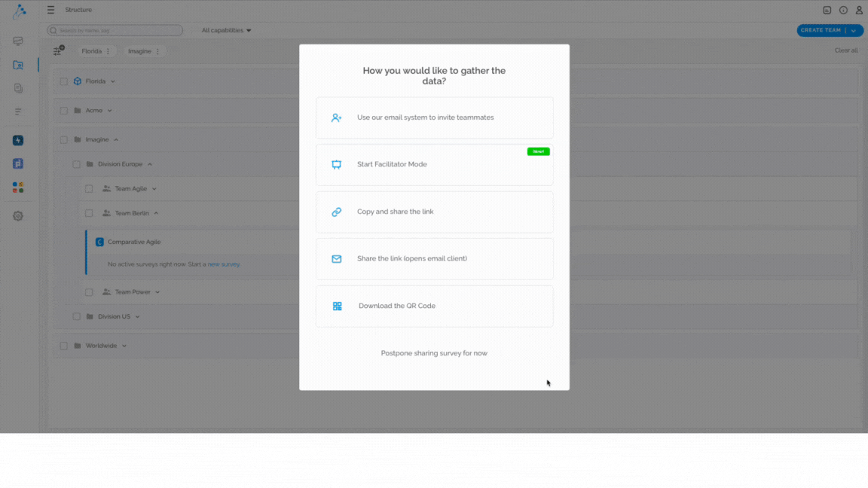Click the envelope email icon
Screen dimensions: 868x488
[337, 259]
